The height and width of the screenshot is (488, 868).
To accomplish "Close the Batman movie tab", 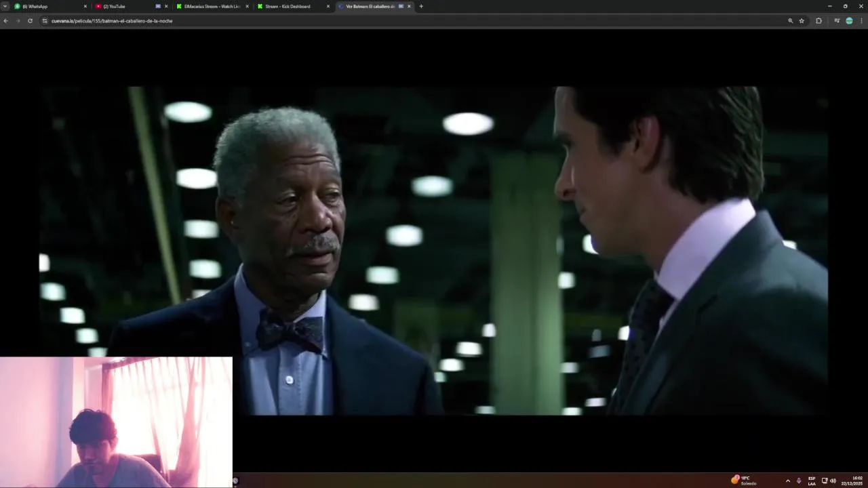I will 409,6.
